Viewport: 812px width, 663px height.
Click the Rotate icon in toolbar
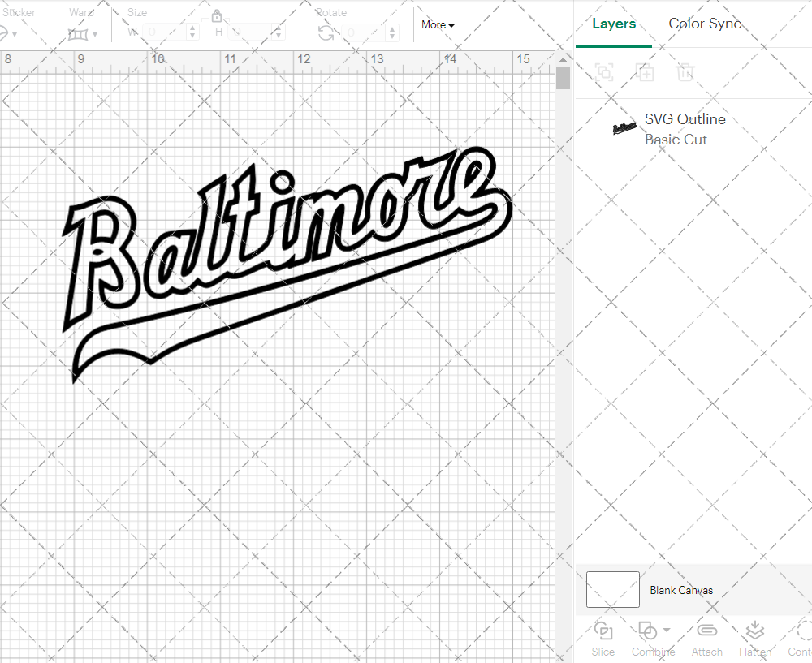point(326,32)
